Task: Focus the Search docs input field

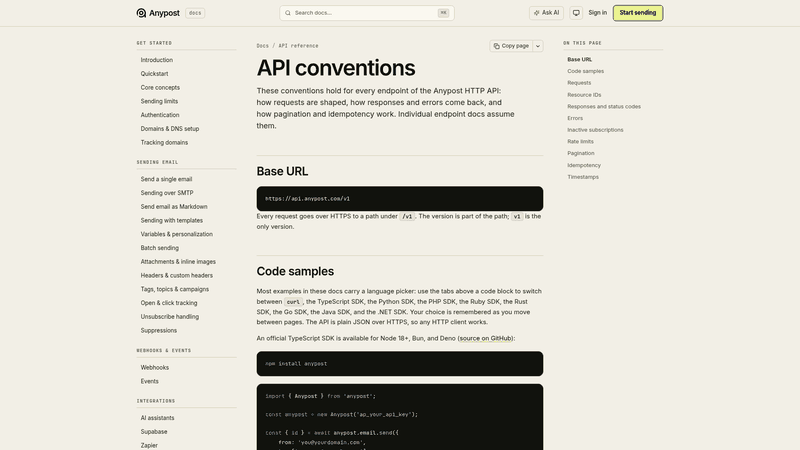Action: click(x=367, y=13)
